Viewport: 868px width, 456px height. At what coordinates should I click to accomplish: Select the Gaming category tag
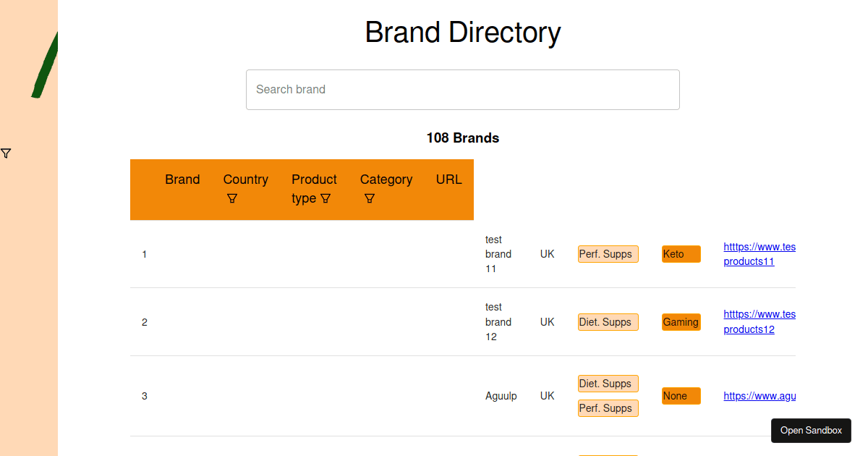pyautogui.click(x=681, y=322)
